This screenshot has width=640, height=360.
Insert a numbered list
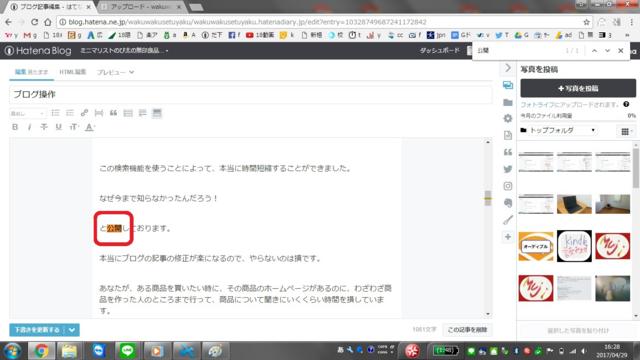(70, 113)
